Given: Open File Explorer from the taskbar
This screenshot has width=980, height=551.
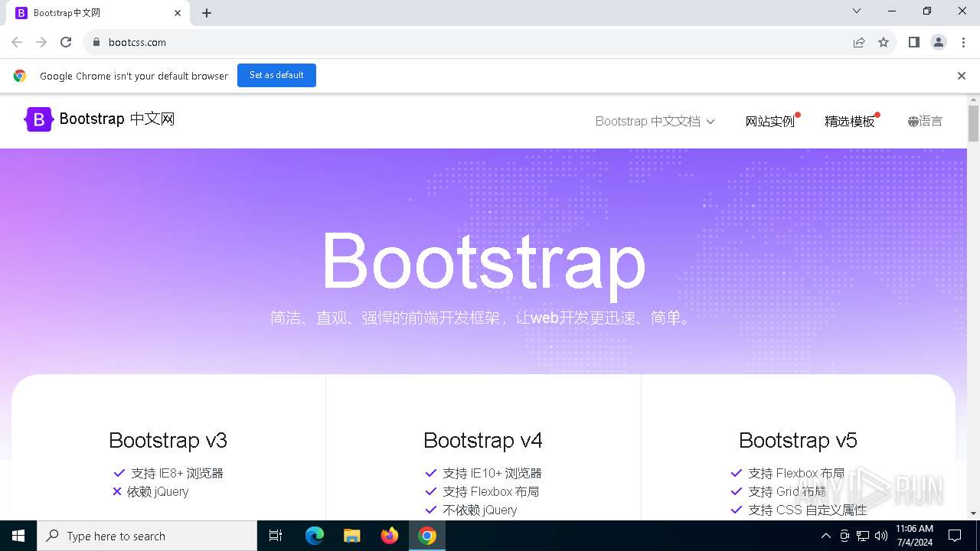Looking at the screenshot, I should pos(351,536).
